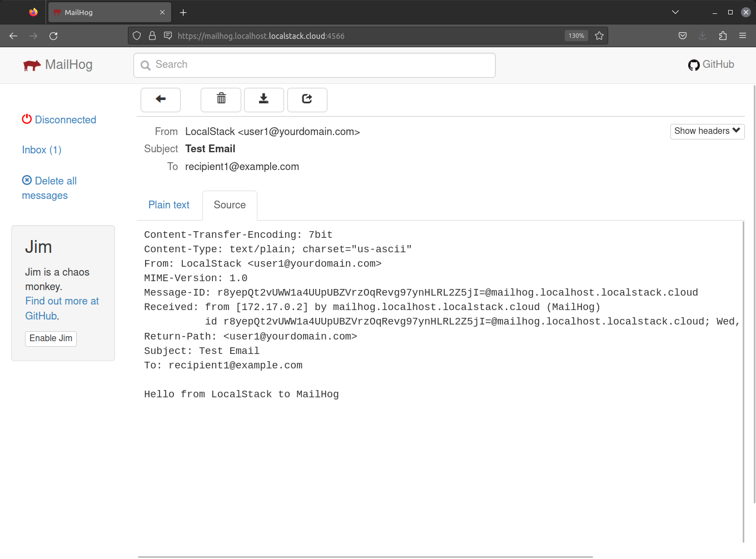This screenshot has width=756, height=559.
Task: Open Firefox downloads panel
Action: point(703,36)
